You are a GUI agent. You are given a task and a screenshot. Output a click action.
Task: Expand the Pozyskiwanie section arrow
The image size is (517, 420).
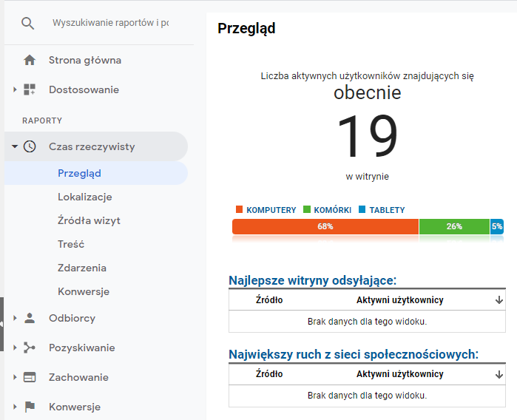(15, 348)
